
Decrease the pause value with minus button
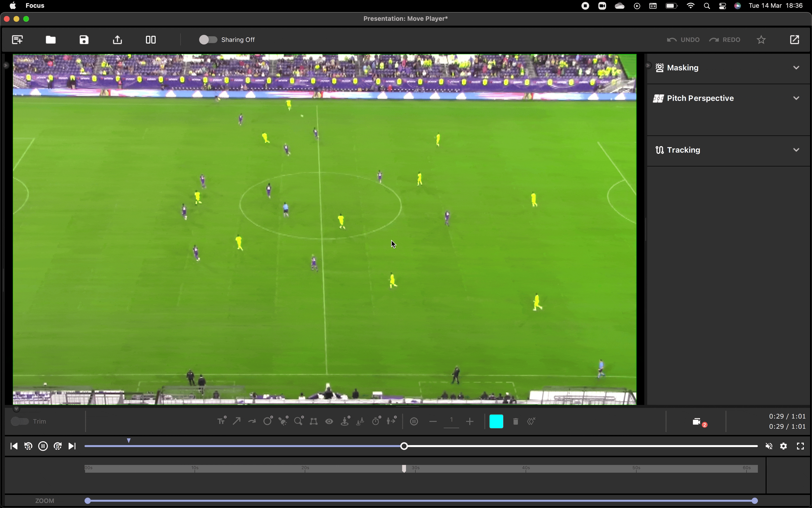pyautogui.click(x=433, y=421)
